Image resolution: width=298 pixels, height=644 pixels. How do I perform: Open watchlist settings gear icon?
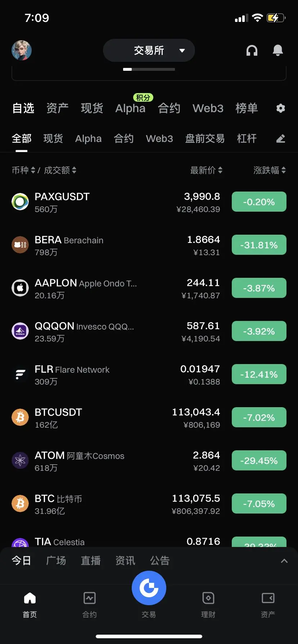[280, 108]
